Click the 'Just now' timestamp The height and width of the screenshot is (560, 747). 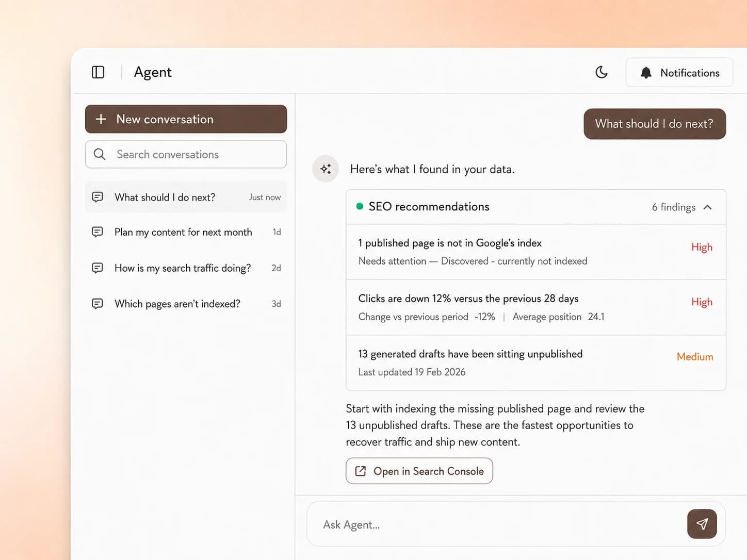(x=265, y=197)
